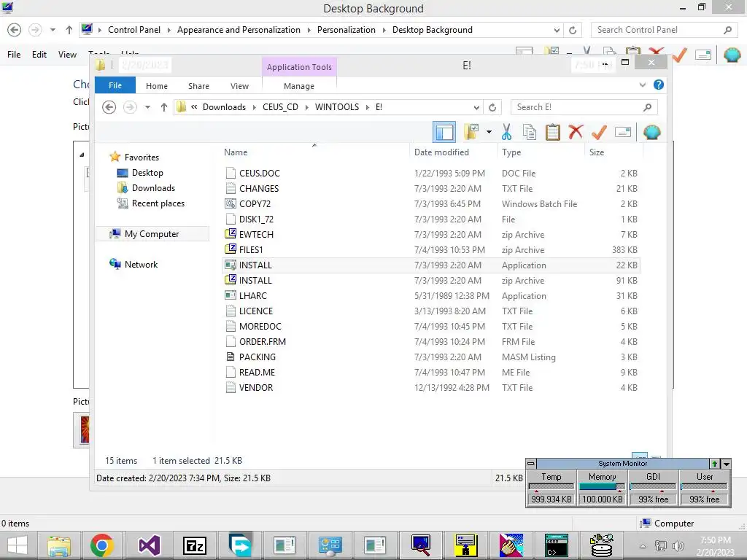Image resolution: width=747 pixels, height=560 pixels.
Task: Open the Home ribbon tab
Action: click(x=157, y=86)
